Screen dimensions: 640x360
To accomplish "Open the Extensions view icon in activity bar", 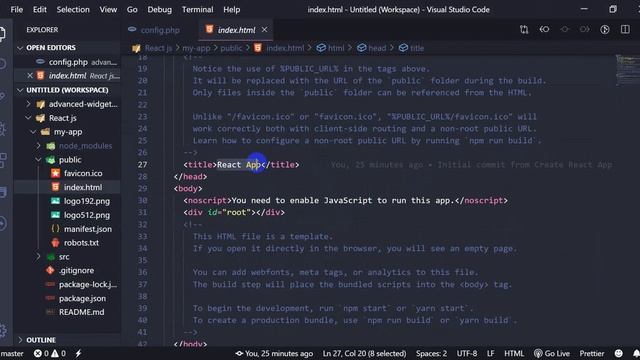I will click(3, 160).
